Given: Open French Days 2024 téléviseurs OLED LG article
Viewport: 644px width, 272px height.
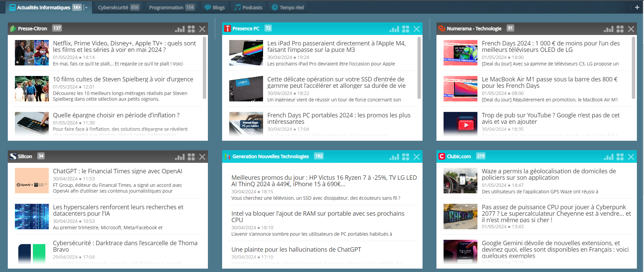Looking at the screenshot, I should (x=551, y=46).
